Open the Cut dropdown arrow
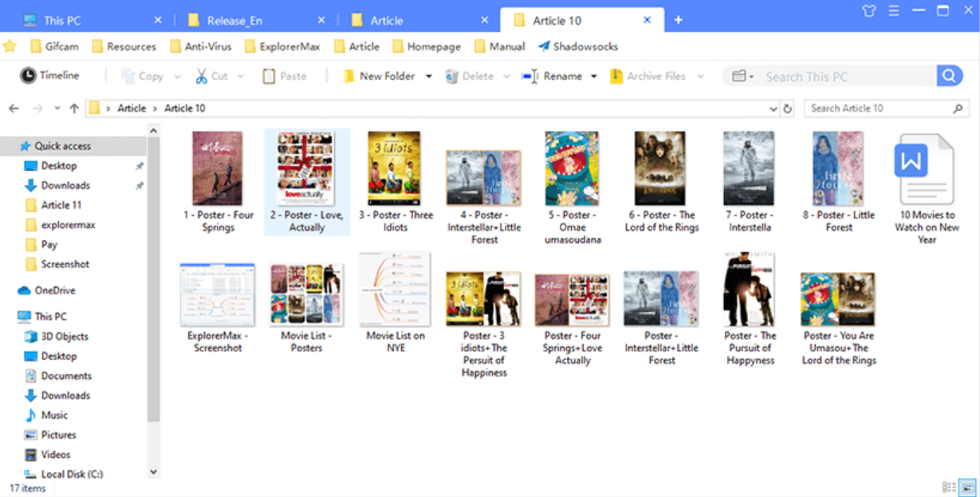 (242, 77)
